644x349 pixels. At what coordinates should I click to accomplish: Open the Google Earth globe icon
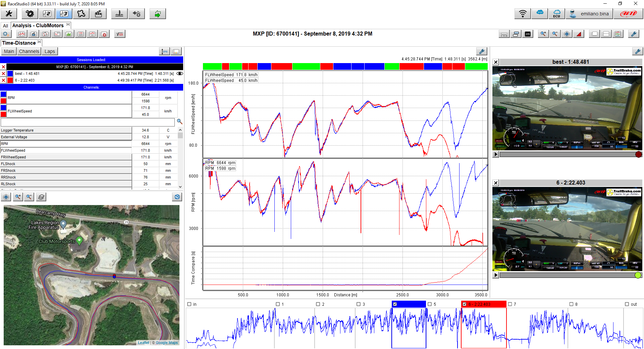click(177, 197)
